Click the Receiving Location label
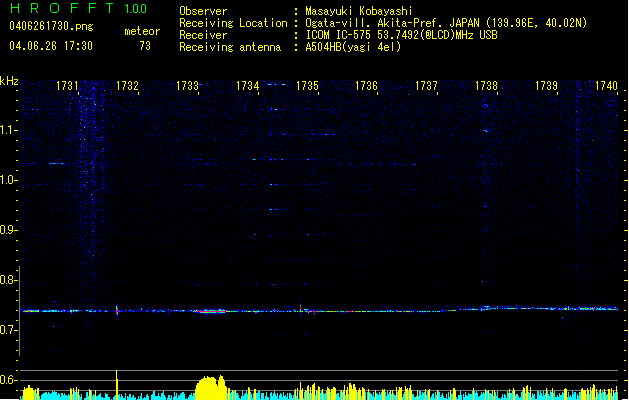 coord(233,23)
